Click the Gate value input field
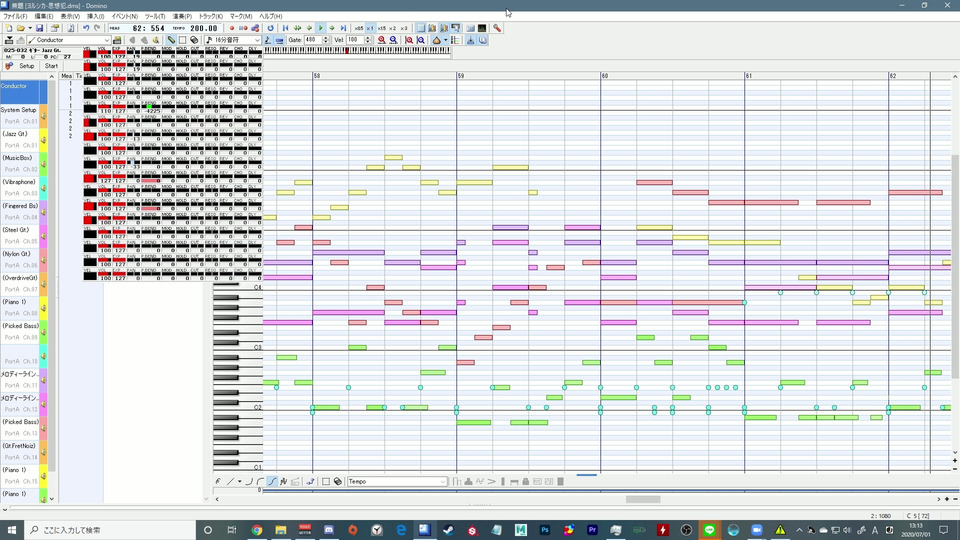960x540 pixels. [x=313, y=40]
